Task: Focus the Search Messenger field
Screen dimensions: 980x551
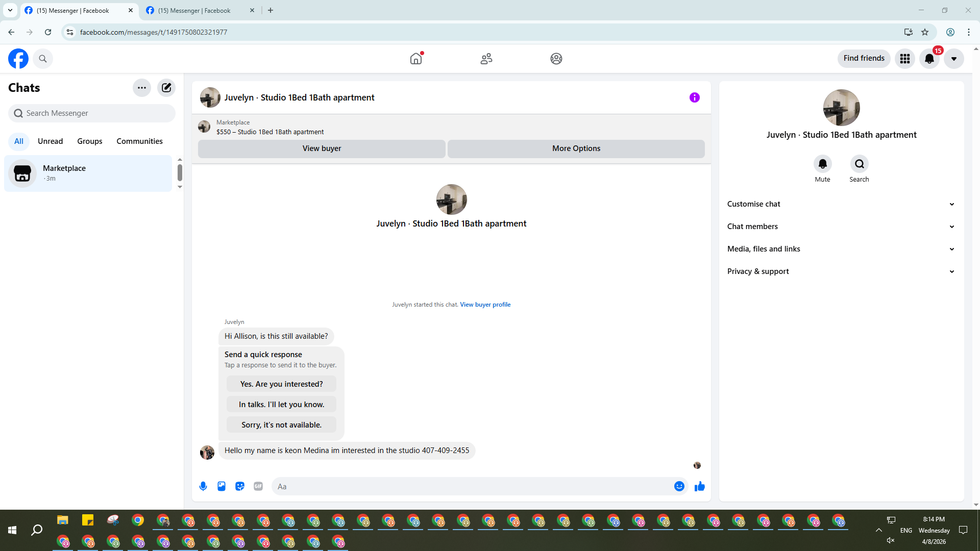Action: 92,113
